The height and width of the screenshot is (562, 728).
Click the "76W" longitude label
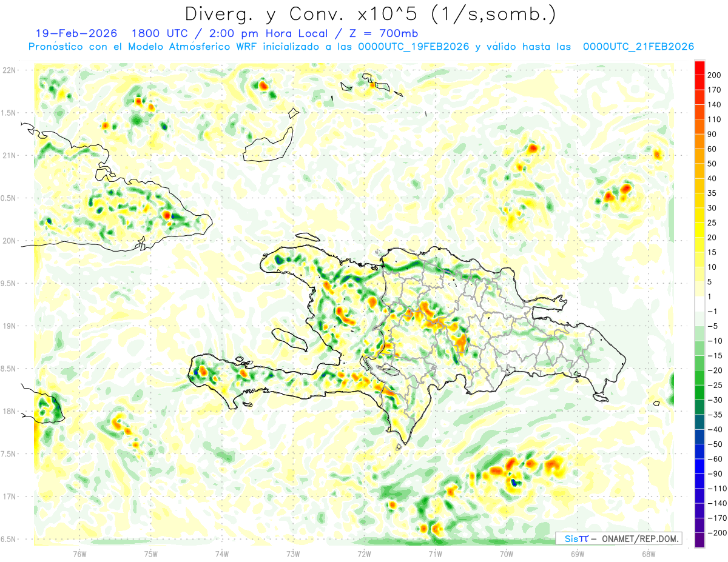[79, 554]
